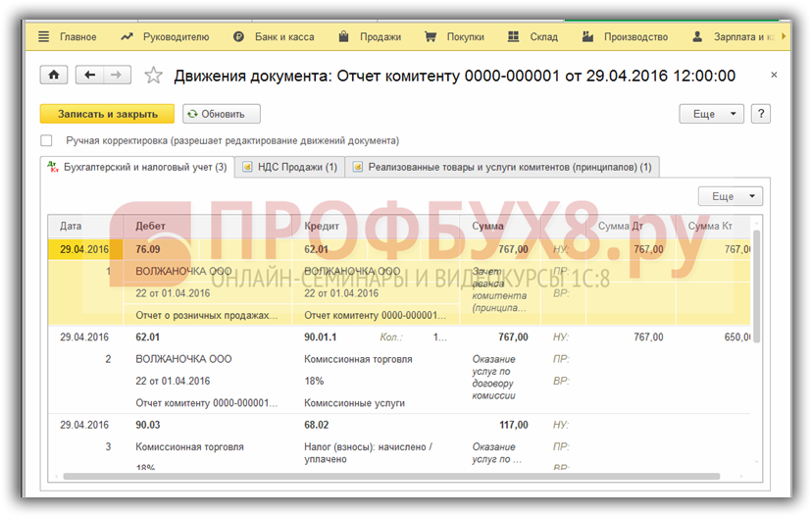Select Бухгалтерский и налоговый учет tab
This screenshot has height=517, width=812.
(137, 168)
